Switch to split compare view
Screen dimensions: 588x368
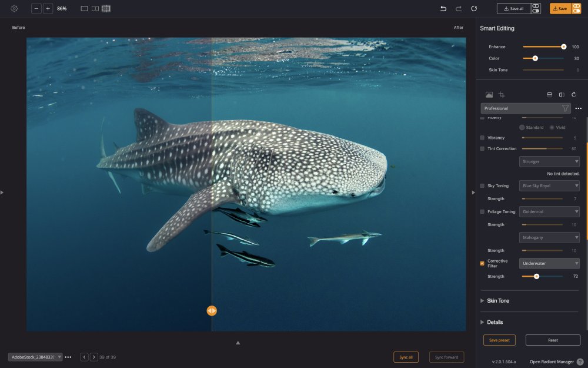[106, 8]
